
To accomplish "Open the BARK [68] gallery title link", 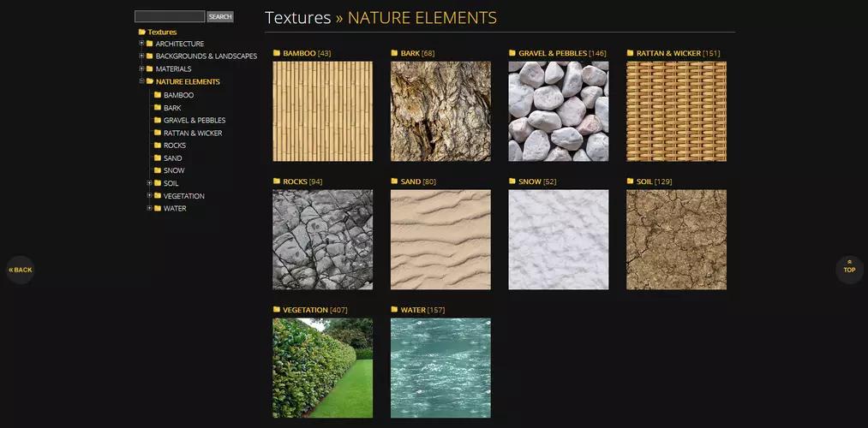I will (417, 54).
